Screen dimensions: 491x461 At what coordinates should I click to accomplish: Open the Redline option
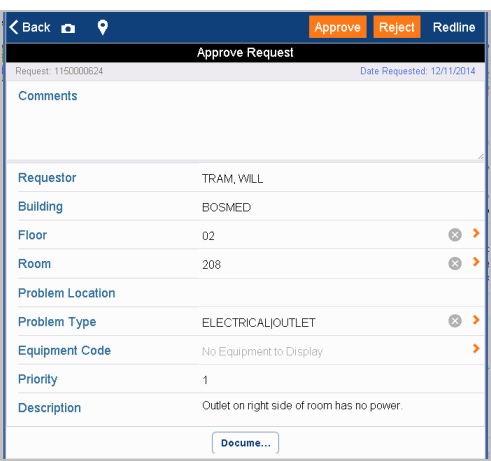click(x=454, y=27)
